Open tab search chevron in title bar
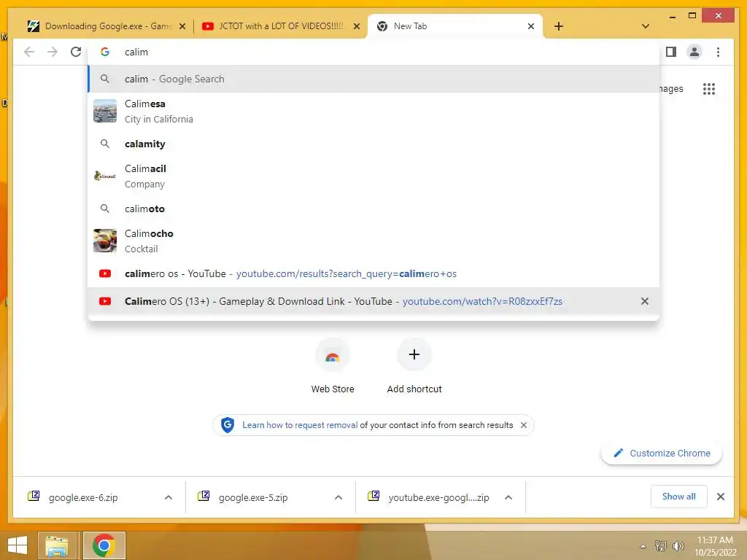Viewport: 747px width, 560px height. 646,26
